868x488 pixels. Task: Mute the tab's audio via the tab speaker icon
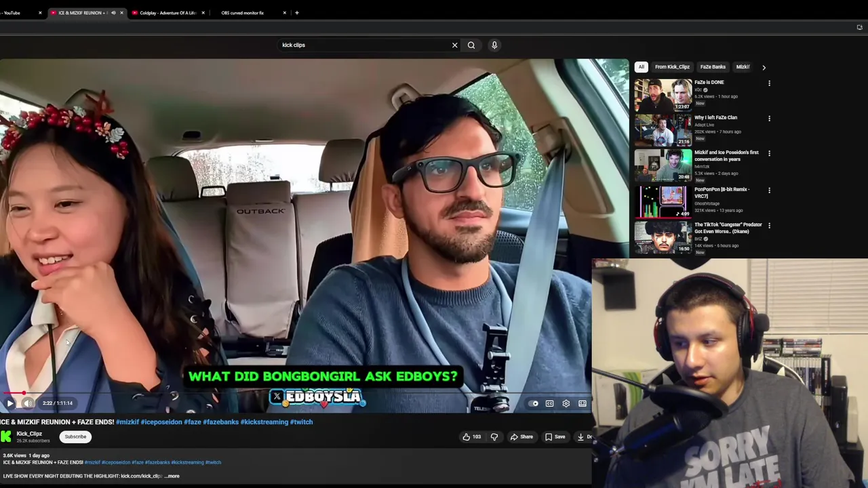point(113,13)
